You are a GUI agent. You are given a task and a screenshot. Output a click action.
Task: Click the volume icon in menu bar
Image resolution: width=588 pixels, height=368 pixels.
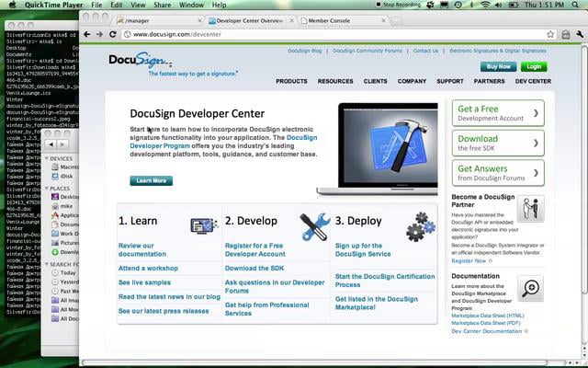[498, 5]
